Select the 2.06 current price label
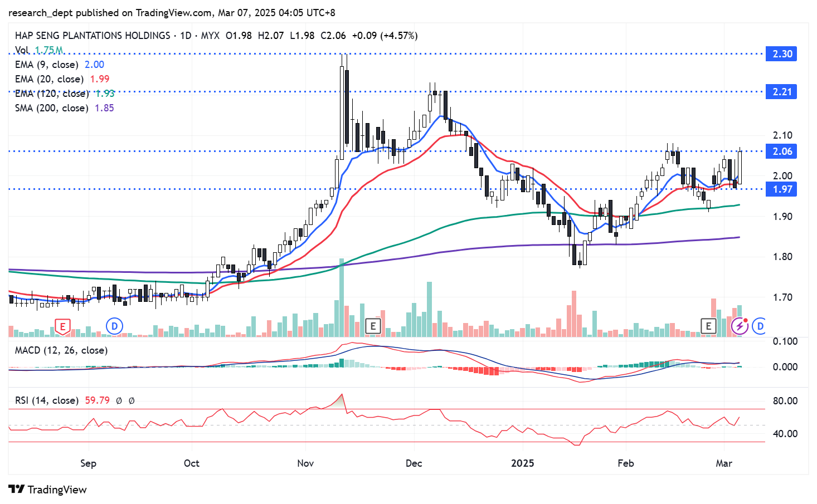Screen dimensions: 817x504 click(781, 151)
